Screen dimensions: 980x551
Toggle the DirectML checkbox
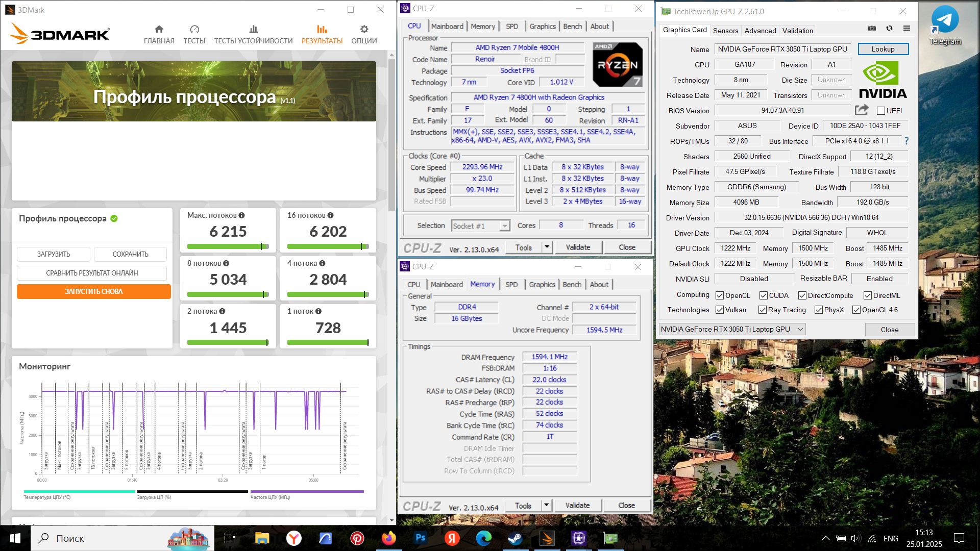pyautogui.click(x=868, y=295)
